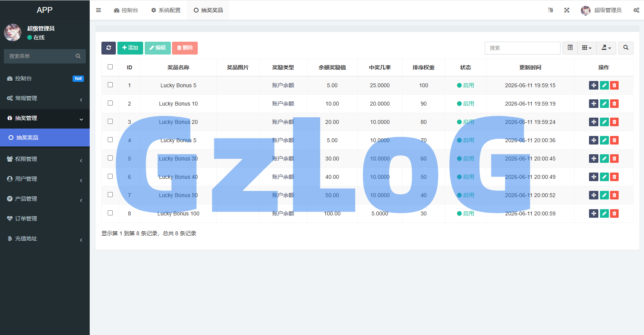Open the settings cogs icon at top right
The image size is (644, 335).
point(636,10)
